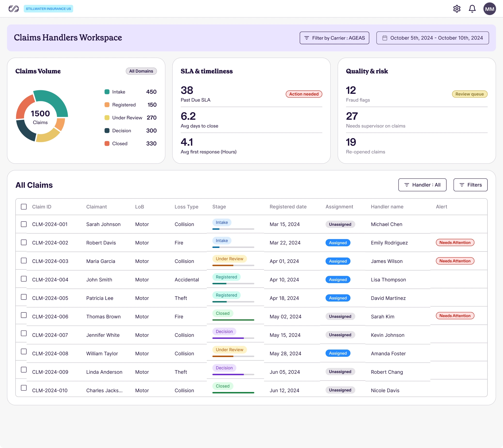Select the checkbox for CLM-2024-007

[24, 333]
